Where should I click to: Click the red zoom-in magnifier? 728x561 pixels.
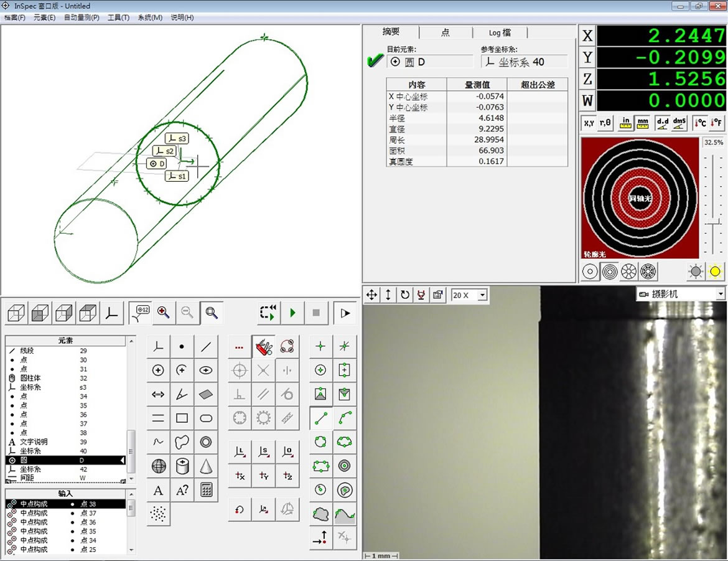[164, 313]
